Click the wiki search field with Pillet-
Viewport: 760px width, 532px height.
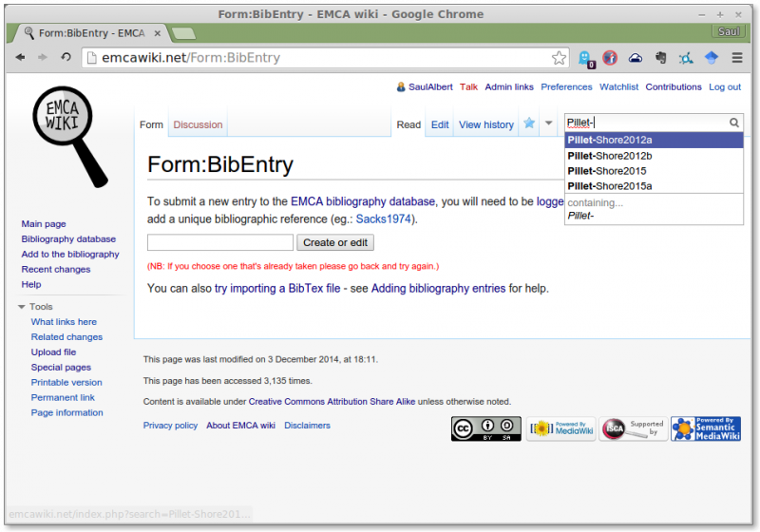click(647, 123)
